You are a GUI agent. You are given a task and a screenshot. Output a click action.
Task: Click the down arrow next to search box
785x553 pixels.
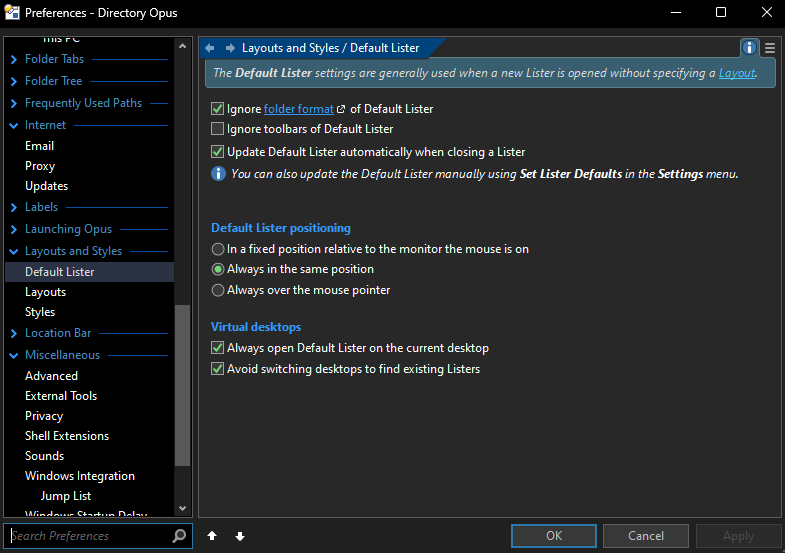[x=240, y=536]
